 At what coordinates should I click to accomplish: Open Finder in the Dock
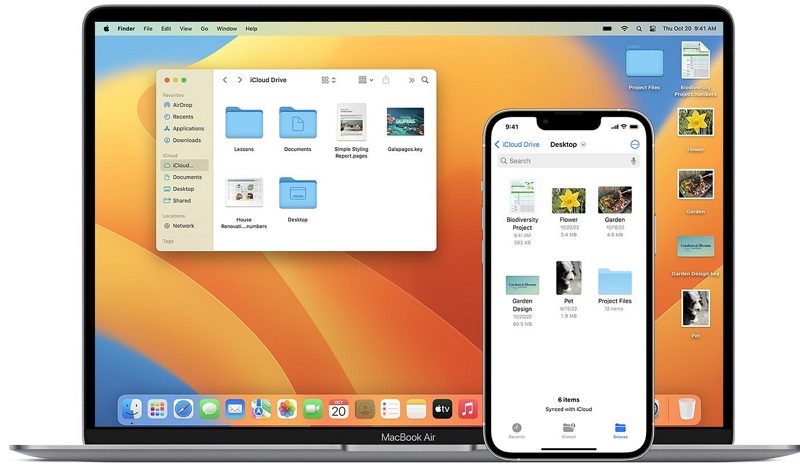(132, 408)
